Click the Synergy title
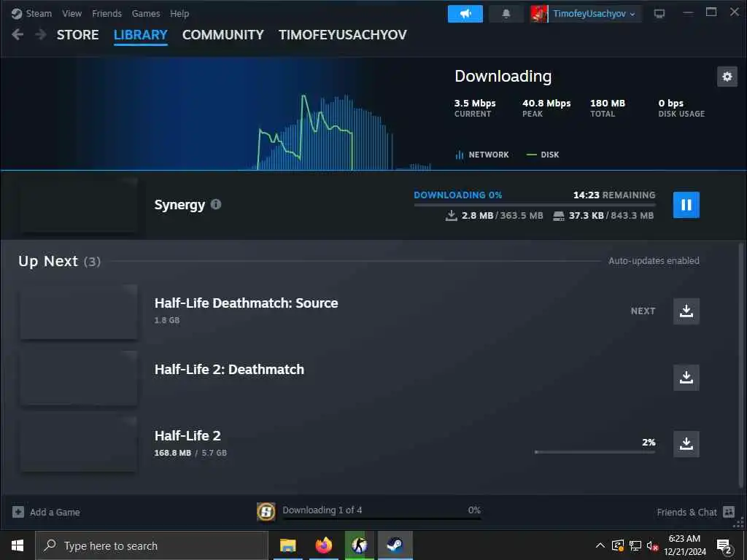This screenshot has height=560, width=747. coord(179,205)
